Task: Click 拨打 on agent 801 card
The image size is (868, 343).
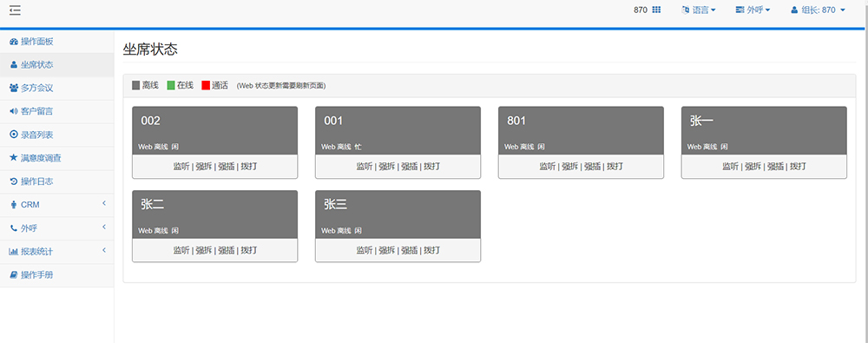Action: [x=615, y=166]
